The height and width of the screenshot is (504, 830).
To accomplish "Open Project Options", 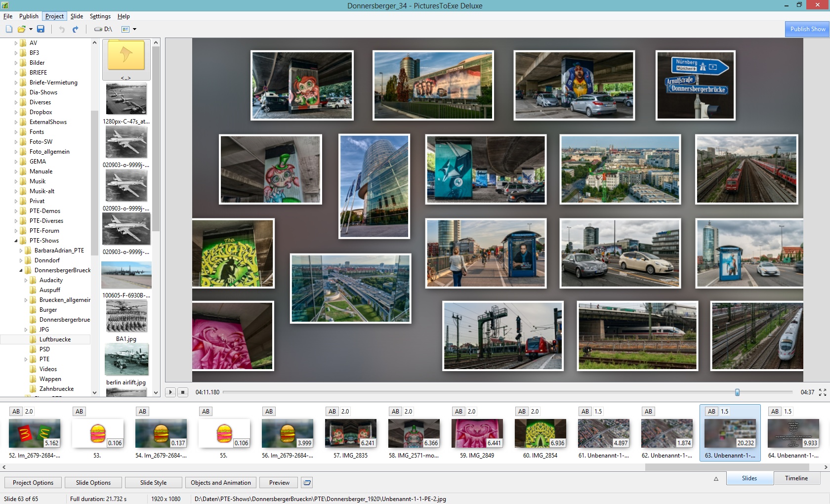I will (x=33, y=483).
